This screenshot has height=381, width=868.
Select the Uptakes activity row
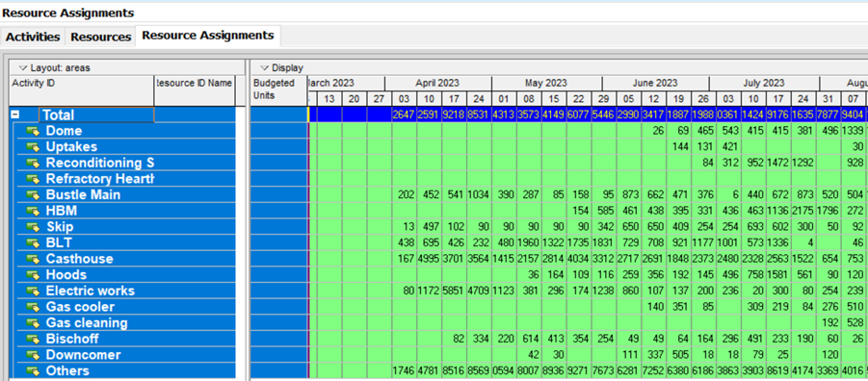pos(124,147)
